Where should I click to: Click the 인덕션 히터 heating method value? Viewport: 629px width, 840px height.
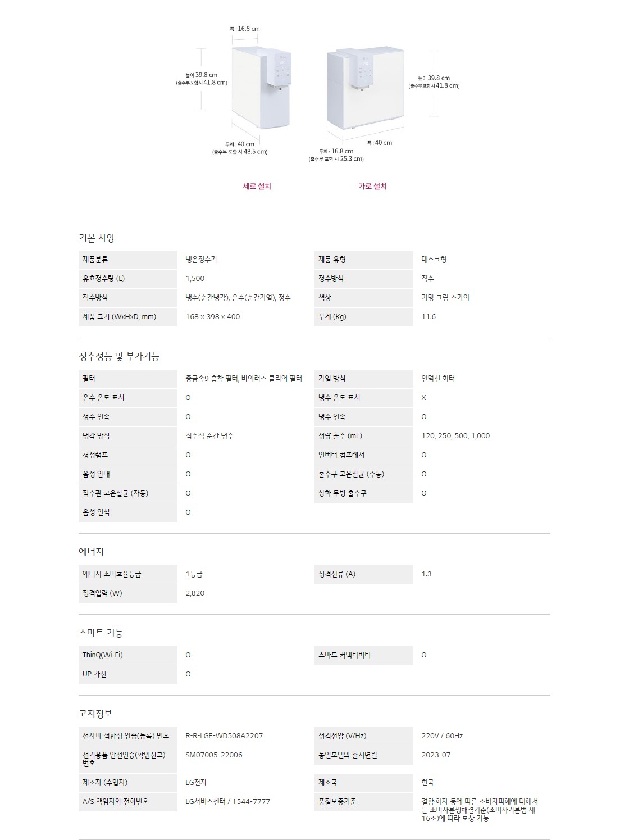[438, 379]
